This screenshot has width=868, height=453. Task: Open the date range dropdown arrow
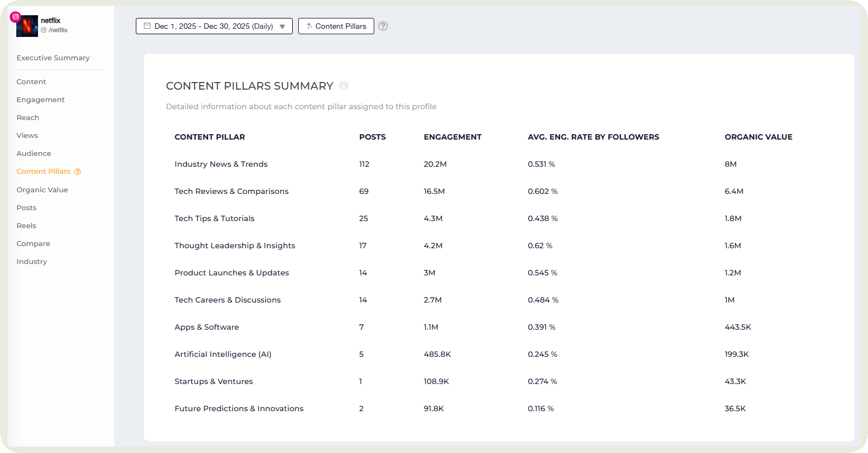tap(282, 27)
